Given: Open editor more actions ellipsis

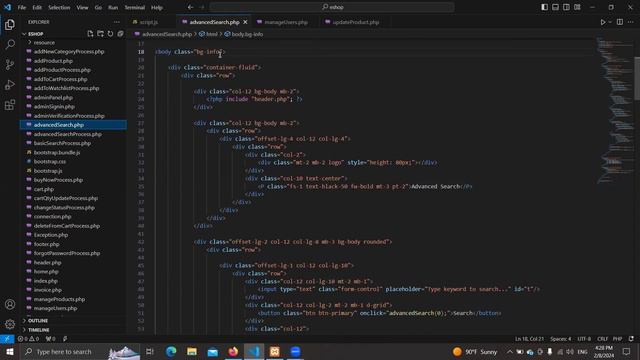Looking at the screenshot, I should point(631,22).
